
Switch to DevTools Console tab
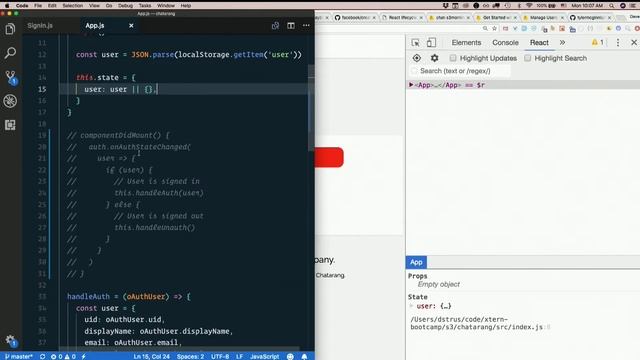[x=505, y=42]
